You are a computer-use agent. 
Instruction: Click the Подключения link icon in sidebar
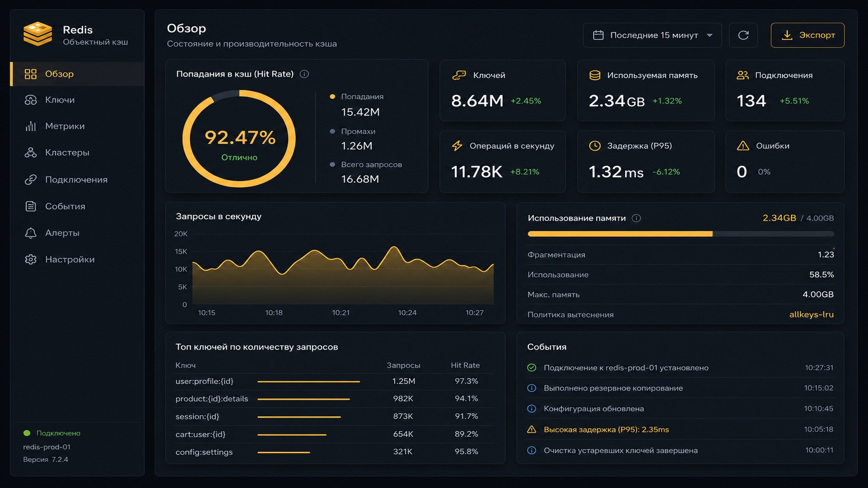coord(31,180)
